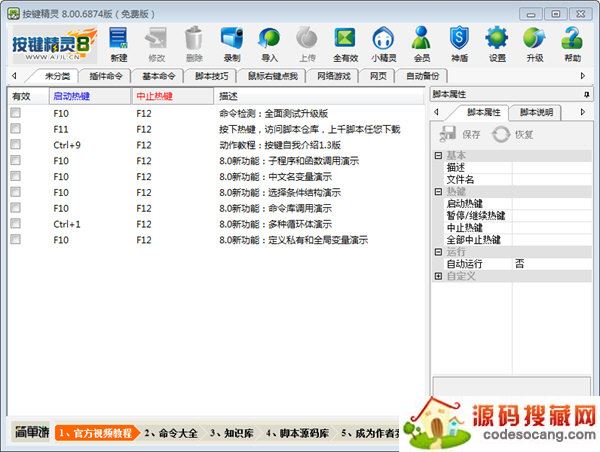Collapse the 基本 property group
Viewport: 600px width, 452px height.
click(x=439, y=155)
